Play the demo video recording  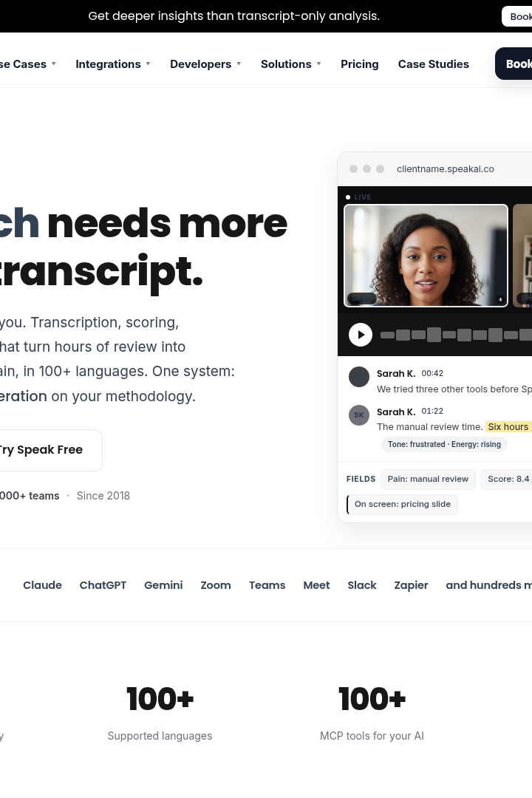[x=361, y=335]
